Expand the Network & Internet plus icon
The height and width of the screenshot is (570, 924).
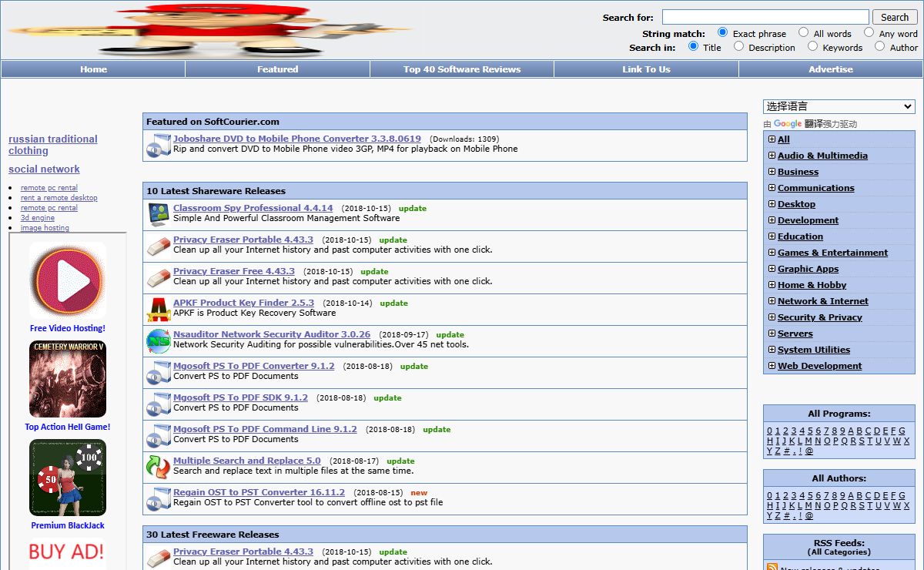pyautogui.click(x=772, y=301)
